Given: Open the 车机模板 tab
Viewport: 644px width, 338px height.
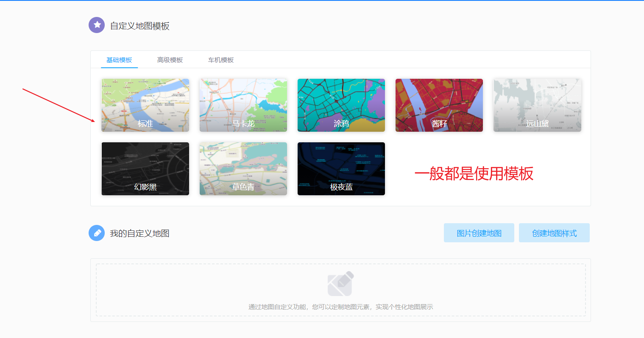Looking at the screenshot, I should 221,60.
